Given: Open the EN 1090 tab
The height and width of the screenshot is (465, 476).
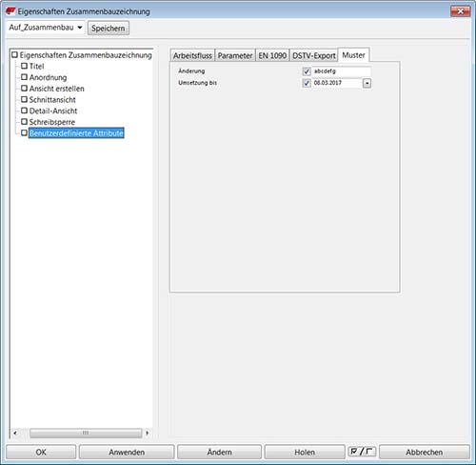Looking at the screenshot, I should [272, 55].
